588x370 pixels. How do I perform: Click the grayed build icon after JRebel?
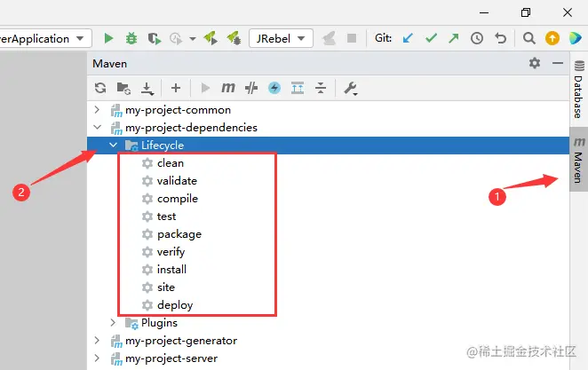(x=329, y=38)
